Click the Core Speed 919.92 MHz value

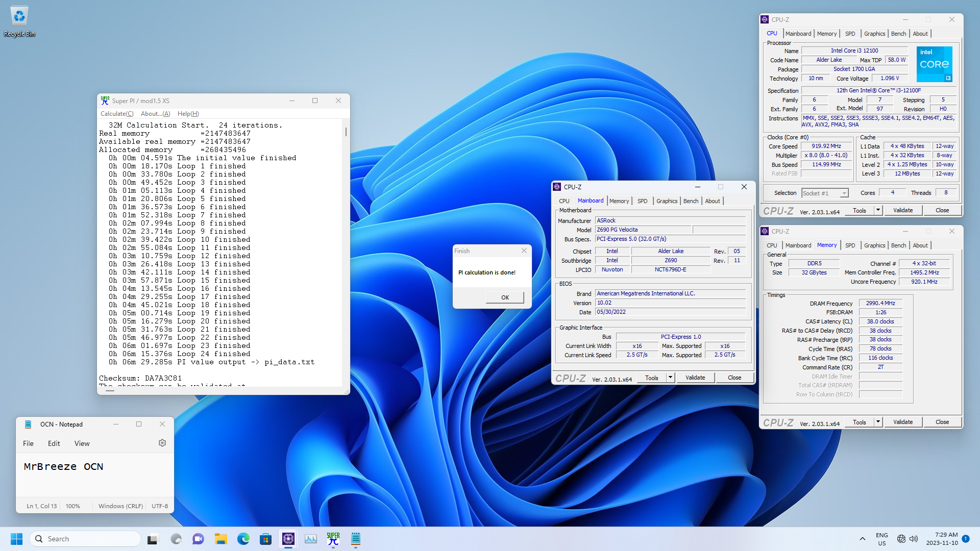click(826, 146)
